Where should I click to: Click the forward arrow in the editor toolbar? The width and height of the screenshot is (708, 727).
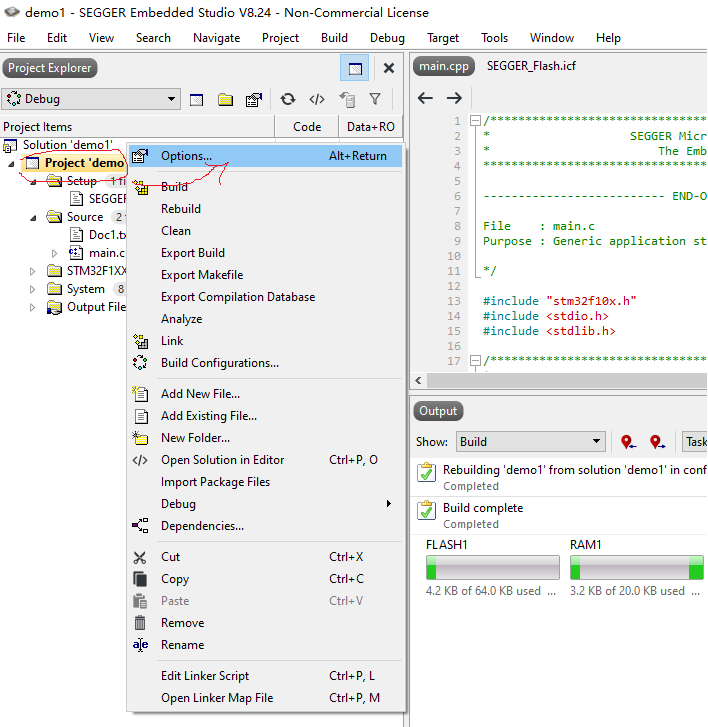[454, 98]
